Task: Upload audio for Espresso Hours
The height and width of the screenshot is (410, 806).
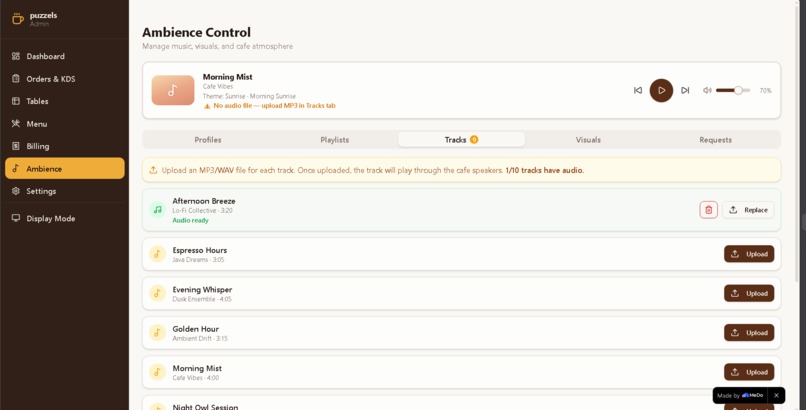Action: 749,254
